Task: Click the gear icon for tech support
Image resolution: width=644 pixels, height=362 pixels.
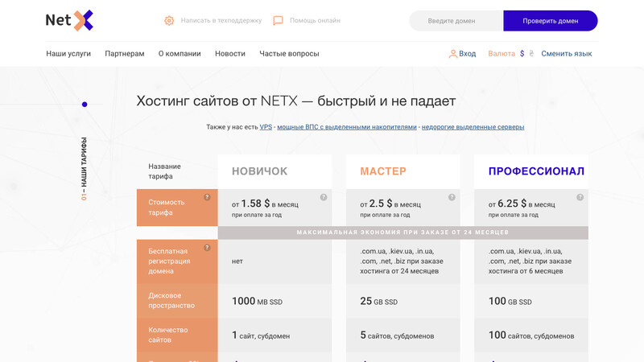Action: [169, 21]
